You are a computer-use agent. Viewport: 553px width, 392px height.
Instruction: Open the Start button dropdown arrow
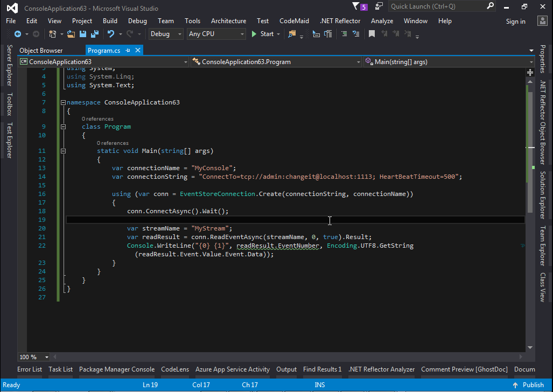[278, 34]
